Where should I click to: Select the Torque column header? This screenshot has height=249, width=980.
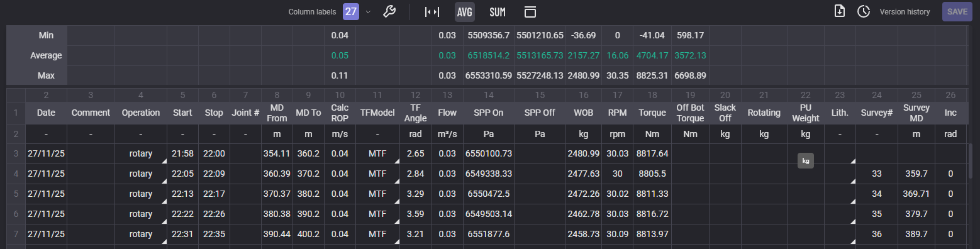coord(652,113)
